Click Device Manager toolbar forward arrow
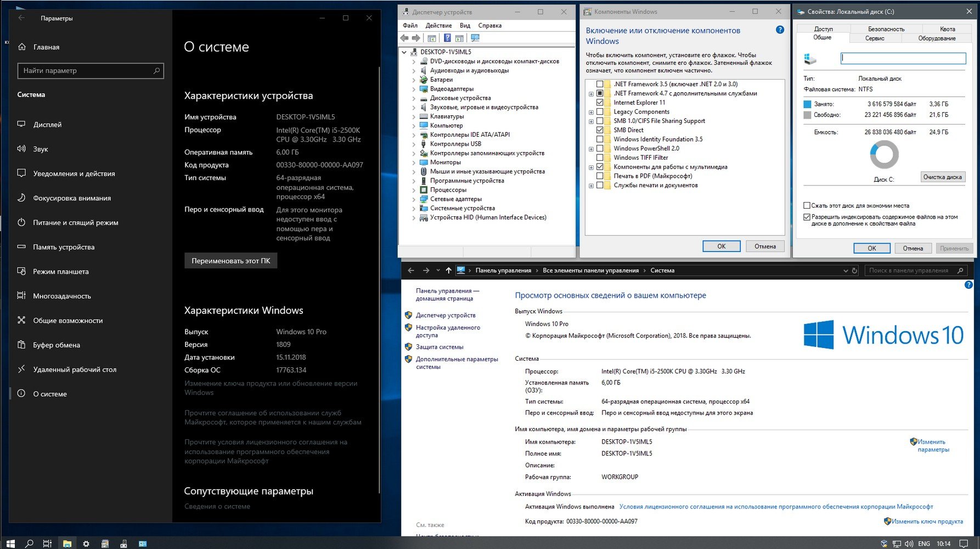Screen dimensions: 980x549 (x=416, y=38)
